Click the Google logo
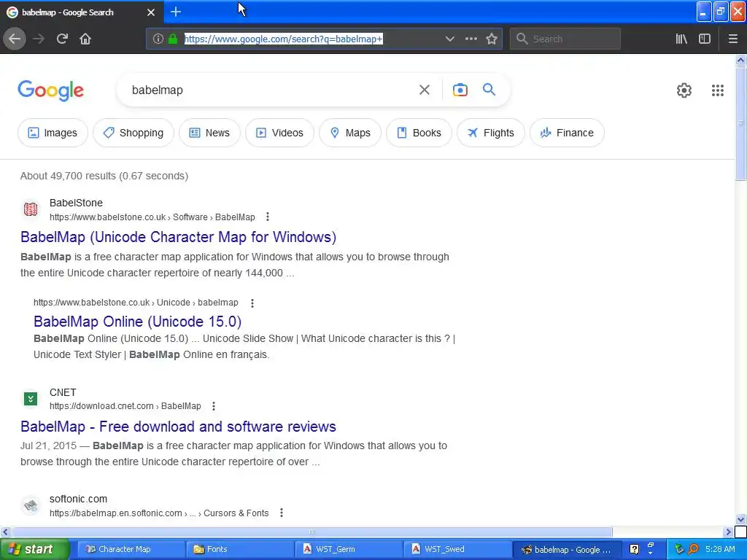This screenshot has width=747, height=560. (x=50, y=90)
